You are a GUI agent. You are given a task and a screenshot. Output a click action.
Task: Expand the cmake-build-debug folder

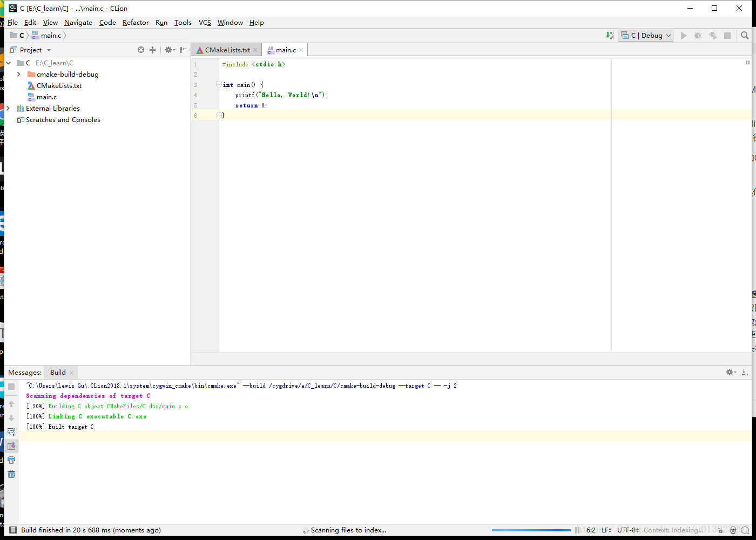click(x=19, y=75)
